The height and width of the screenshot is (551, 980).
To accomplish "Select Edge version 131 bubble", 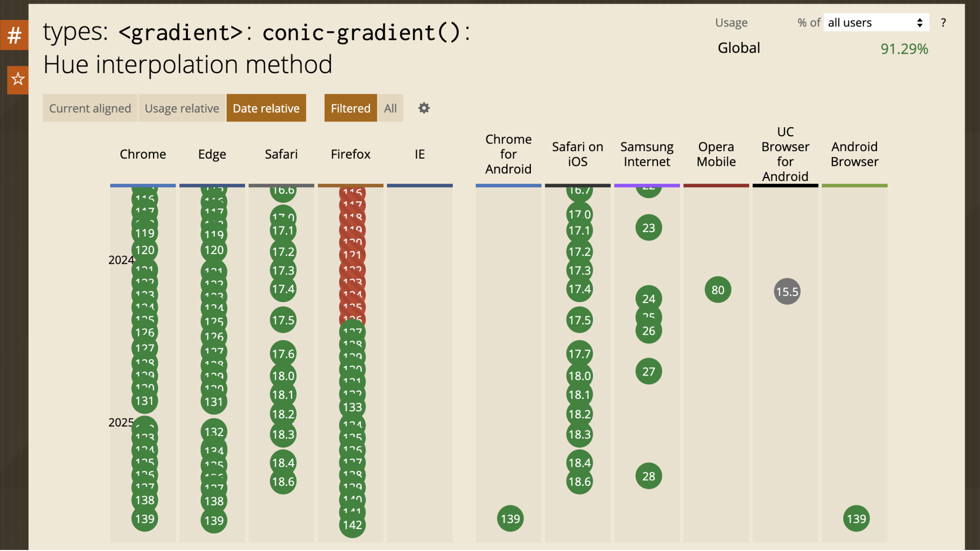I will (214, 402).
